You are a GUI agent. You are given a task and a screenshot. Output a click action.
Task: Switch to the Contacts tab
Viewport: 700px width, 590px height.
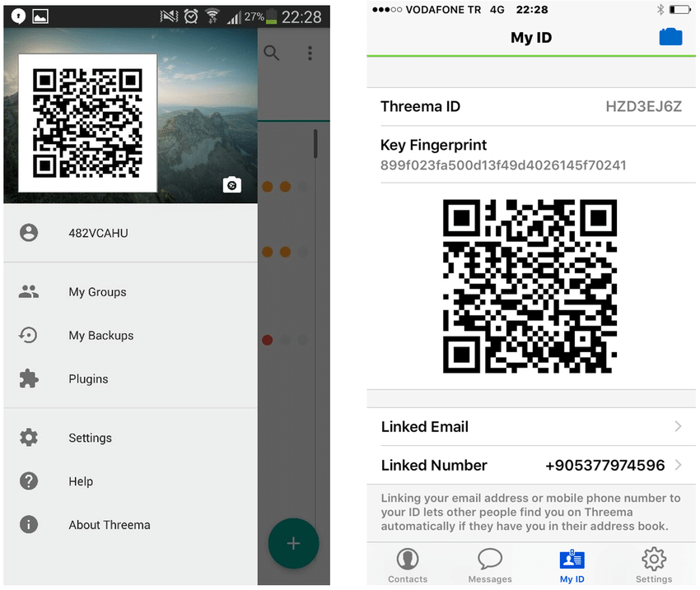[x=408, y=565]
